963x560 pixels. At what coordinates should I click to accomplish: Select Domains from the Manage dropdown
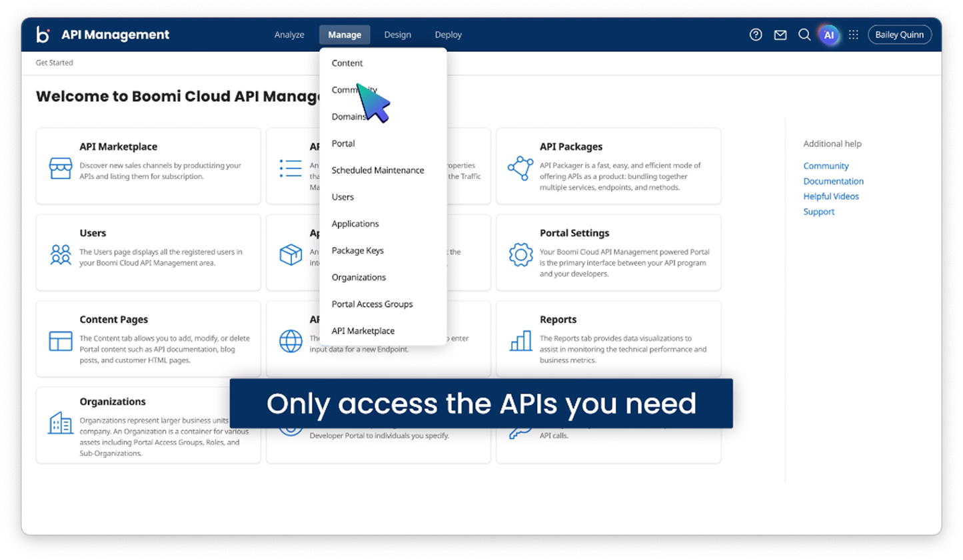pos(347,117)
